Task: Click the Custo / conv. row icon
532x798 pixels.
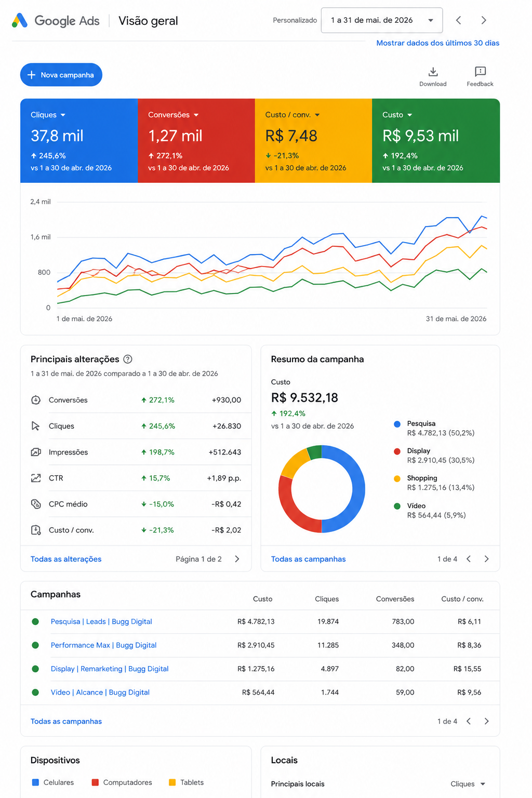Action: pos(36,530)
